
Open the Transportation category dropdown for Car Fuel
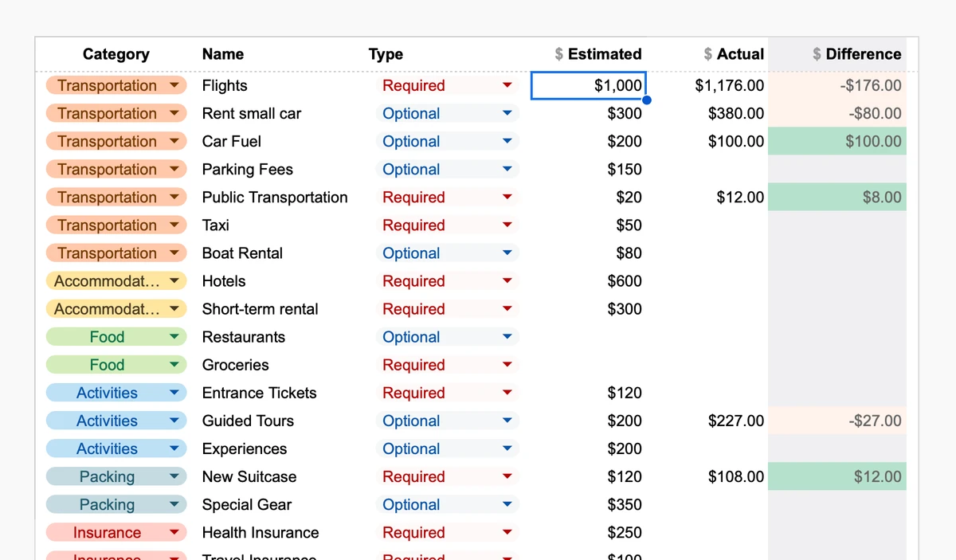(x=173, y=141)
